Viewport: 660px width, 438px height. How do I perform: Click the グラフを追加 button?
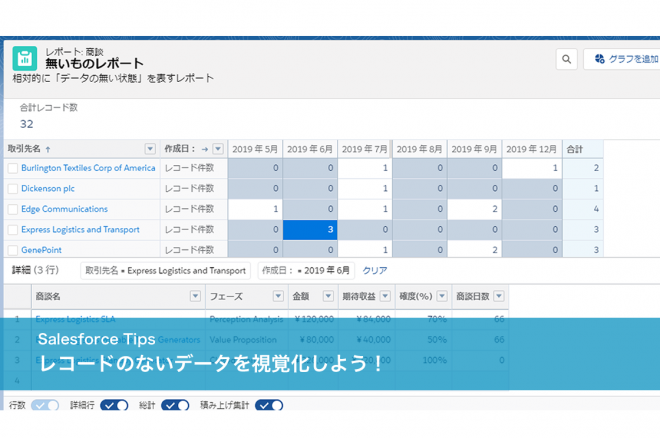(x=624, y=59)
